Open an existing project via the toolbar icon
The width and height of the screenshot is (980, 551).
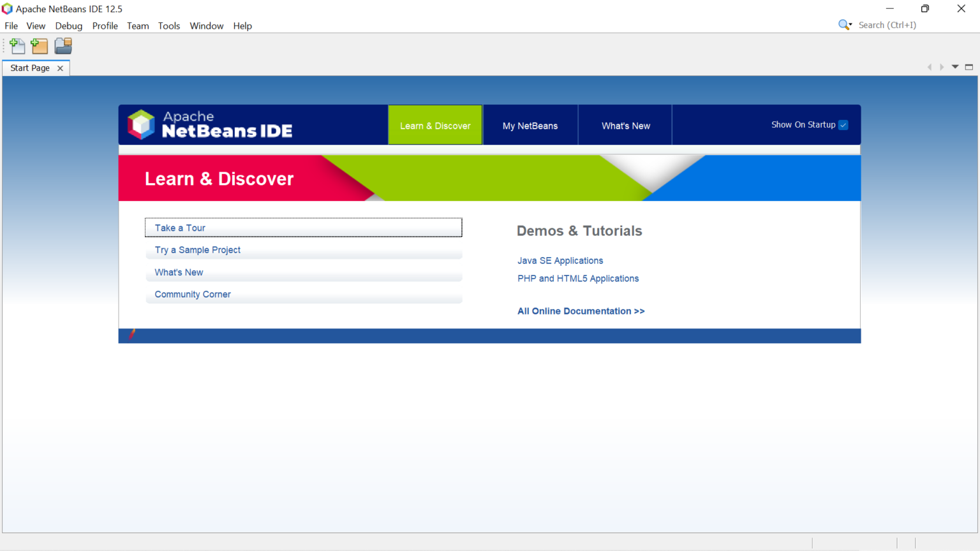[x=62, y=45]
